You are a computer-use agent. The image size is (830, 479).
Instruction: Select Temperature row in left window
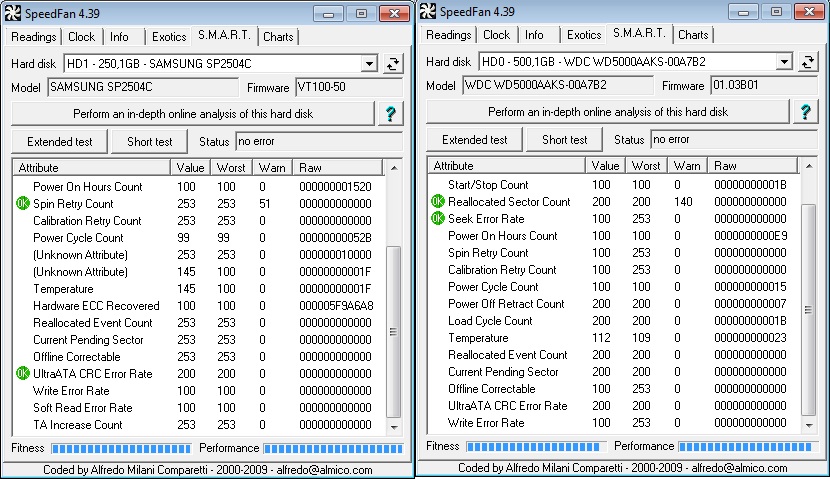pyautogui.click(x=199, y=289)
